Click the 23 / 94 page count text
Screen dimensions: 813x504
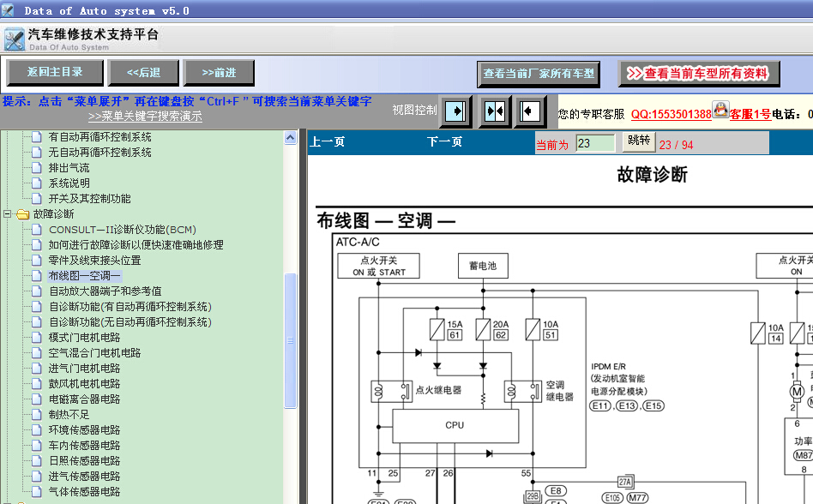point(676,145)
